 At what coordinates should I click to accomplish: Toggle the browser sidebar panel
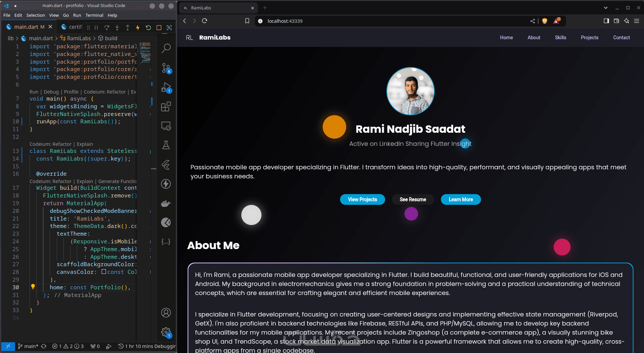[x=606, y=21]
